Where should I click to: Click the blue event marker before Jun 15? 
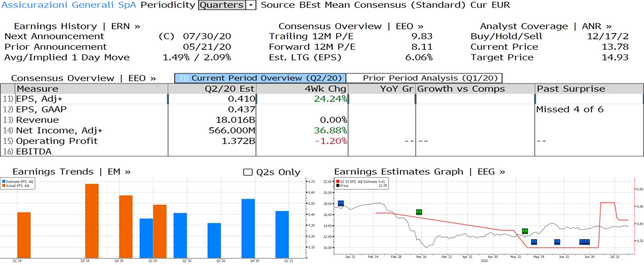(x=557, y=242)
